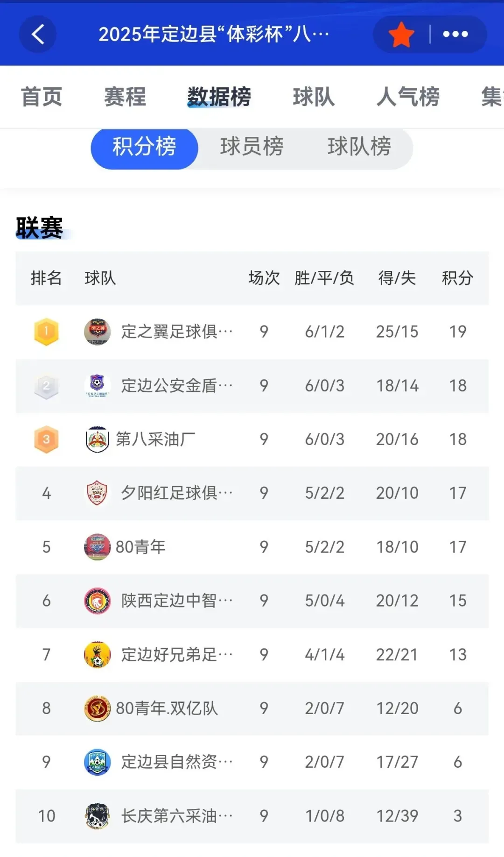The width and height of the screenshot is (504, 857).
Task: Tap the gold first-place rank medal
Action: point(46,332)
